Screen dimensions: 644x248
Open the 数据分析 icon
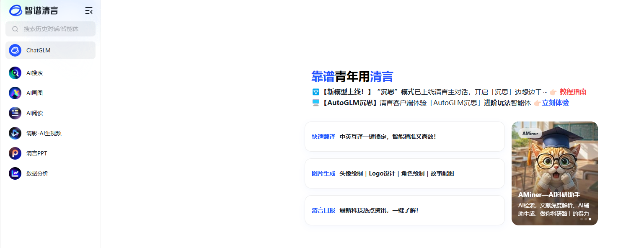[x=15, y=173]
